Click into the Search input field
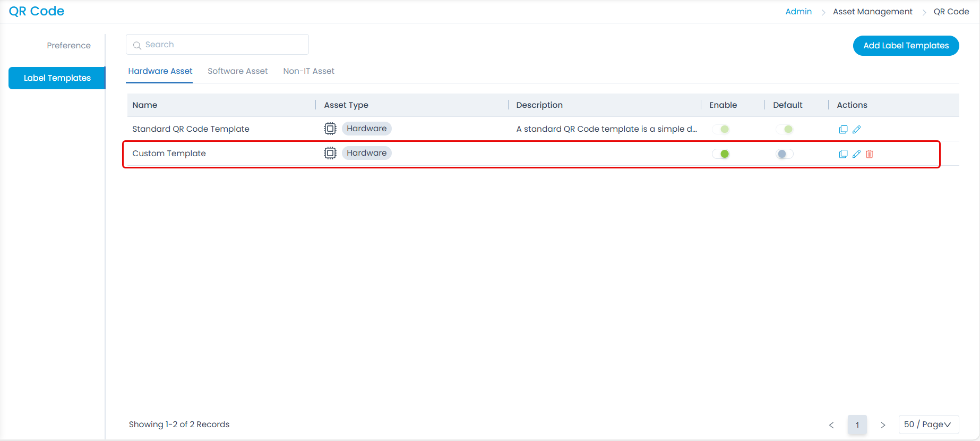 (x=223, y=45)
